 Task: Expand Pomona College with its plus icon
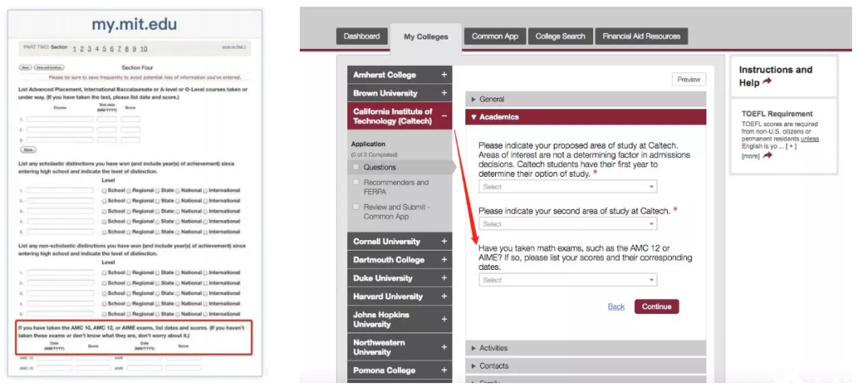coord(444,370)
